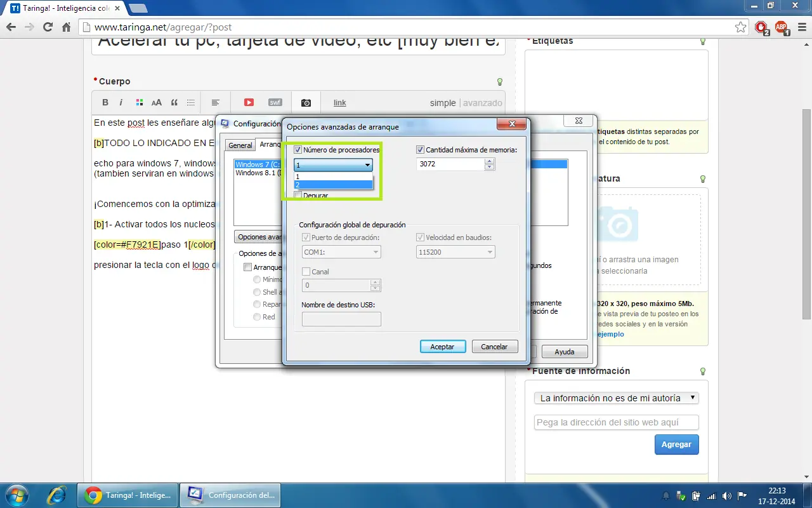Open the text color picker icon
This screenshot has width=812, height=508.
(x=140, y=103)
